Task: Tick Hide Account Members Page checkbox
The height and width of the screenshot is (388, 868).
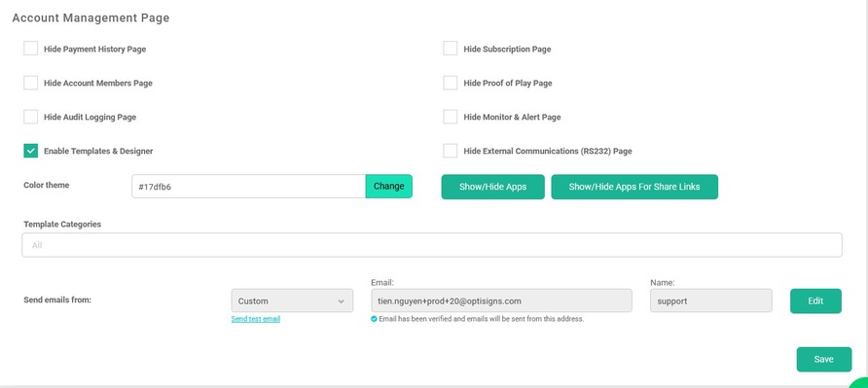Action: 30,83
